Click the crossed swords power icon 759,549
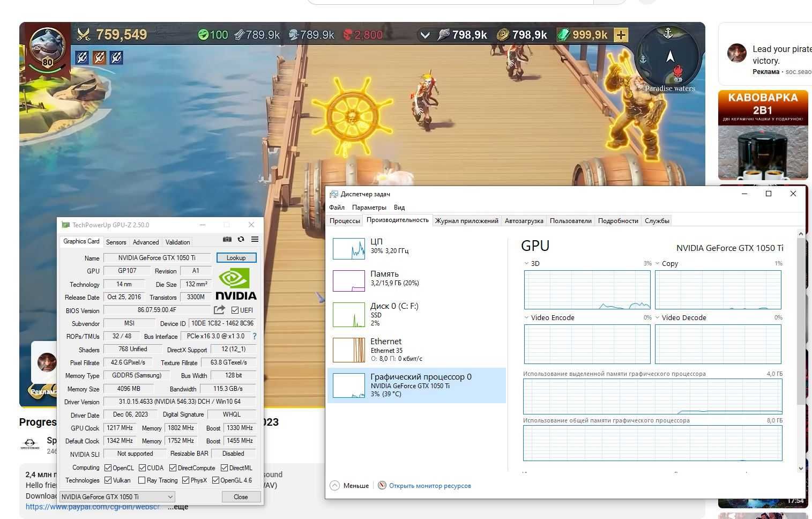Screen dimensions: 812x519 (x=84, y=35)
